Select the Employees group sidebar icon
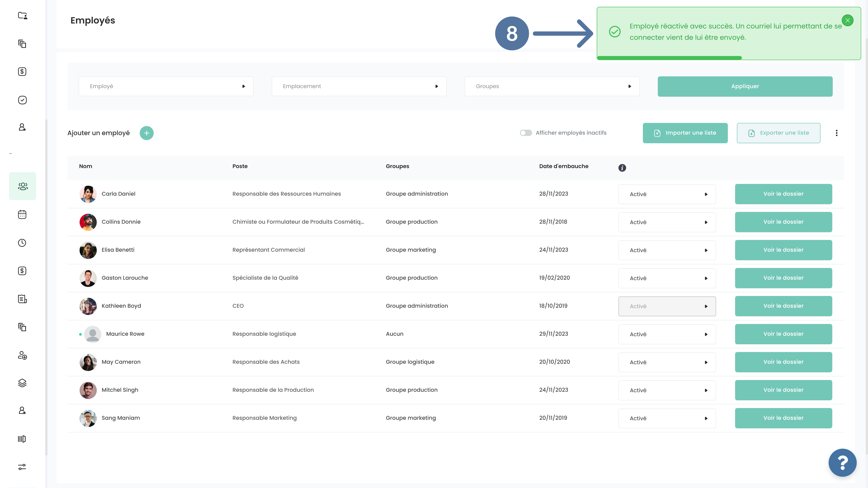Screen dimensions: 868x488 point(23,186)
